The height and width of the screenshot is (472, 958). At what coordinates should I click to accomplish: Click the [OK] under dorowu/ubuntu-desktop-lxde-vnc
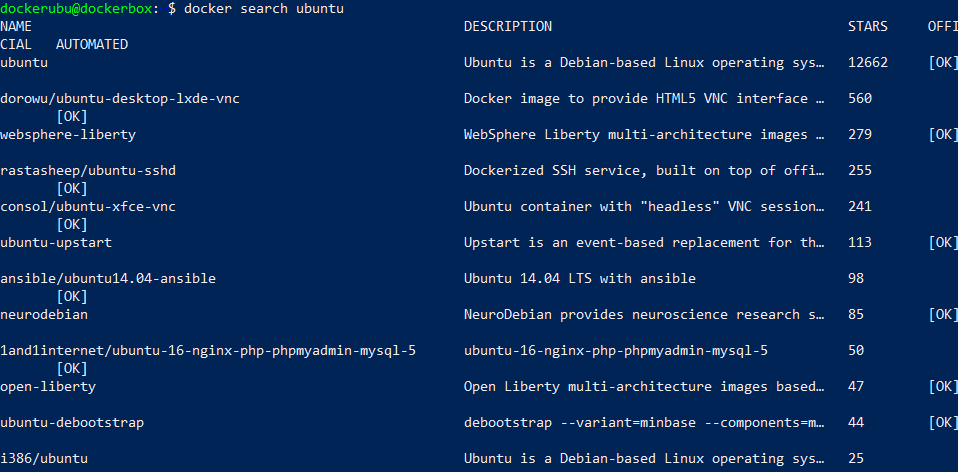[72, 117]
